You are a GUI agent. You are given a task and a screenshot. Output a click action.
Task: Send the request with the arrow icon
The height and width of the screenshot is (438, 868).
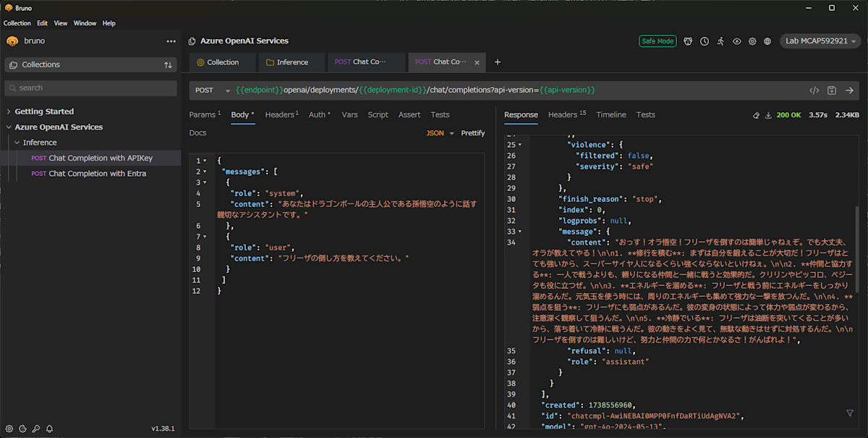pyautogui.click(x=849, y=90)
